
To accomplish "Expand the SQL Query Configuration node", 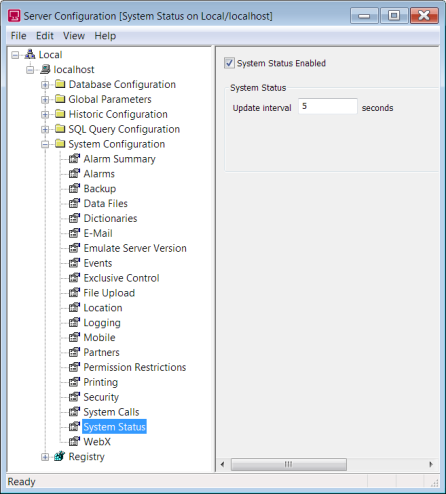I will click(x=45, y=129).
